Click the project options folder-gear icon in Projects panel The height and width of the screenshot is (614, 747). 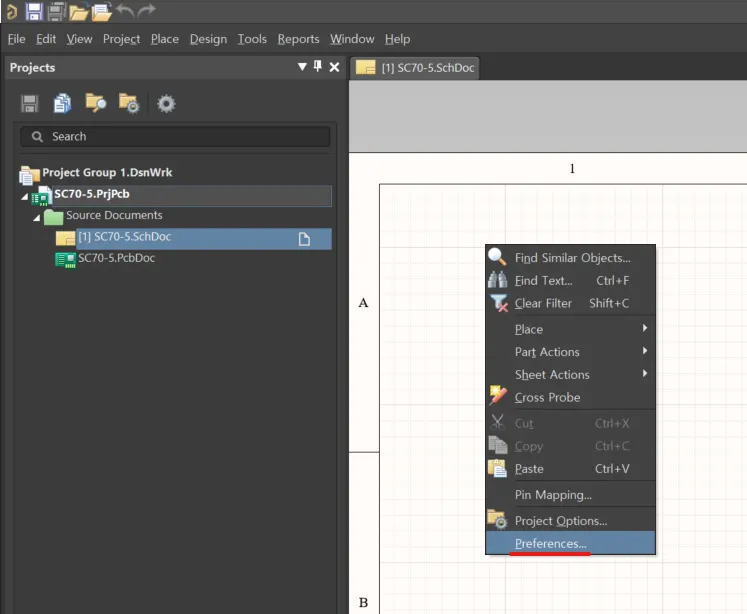coord(129,103)
